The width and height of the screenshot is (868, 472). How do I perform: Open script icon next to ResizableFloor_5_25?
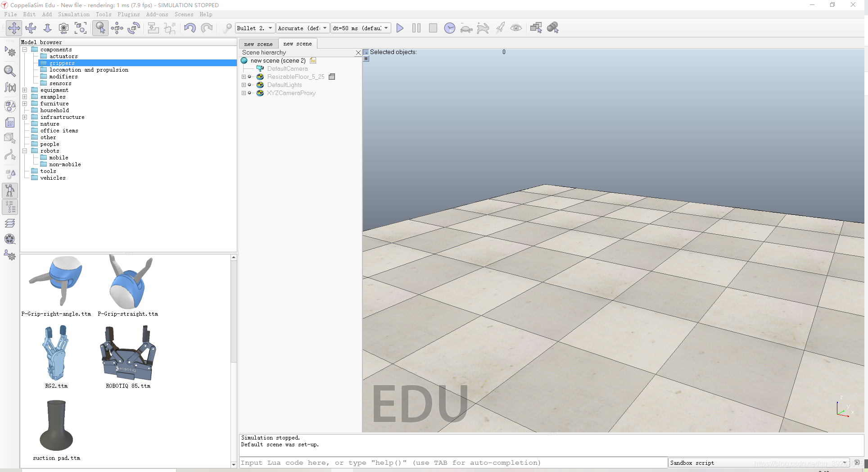pos(332,77)
